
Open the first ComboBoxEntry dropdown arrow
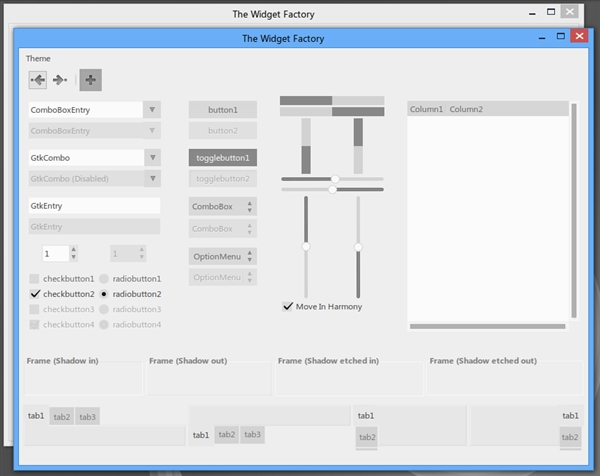coord(152,110)
